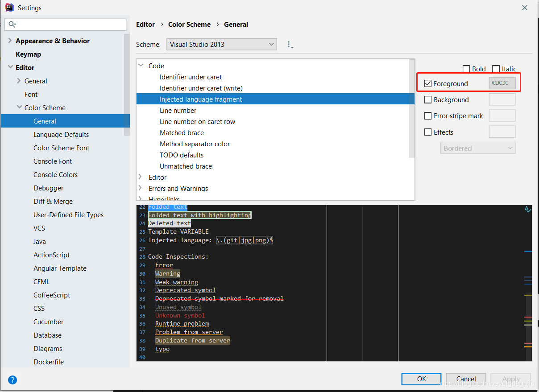Click Color Scheme in the breadcrumb
The width and height of the screenshot is (539, 392).
tap(189, 25)
